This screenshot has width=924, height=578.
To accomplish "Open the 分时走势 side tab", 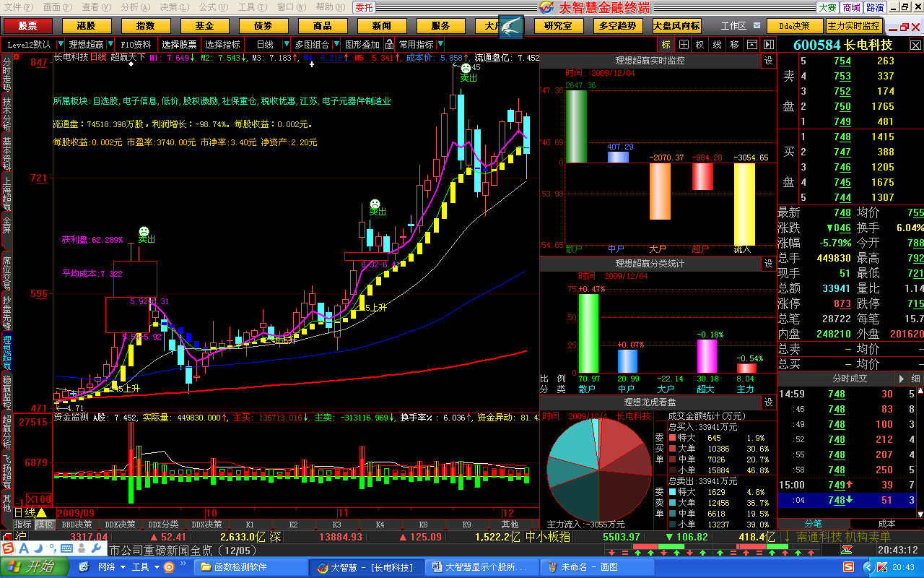I will coord(7,73).
